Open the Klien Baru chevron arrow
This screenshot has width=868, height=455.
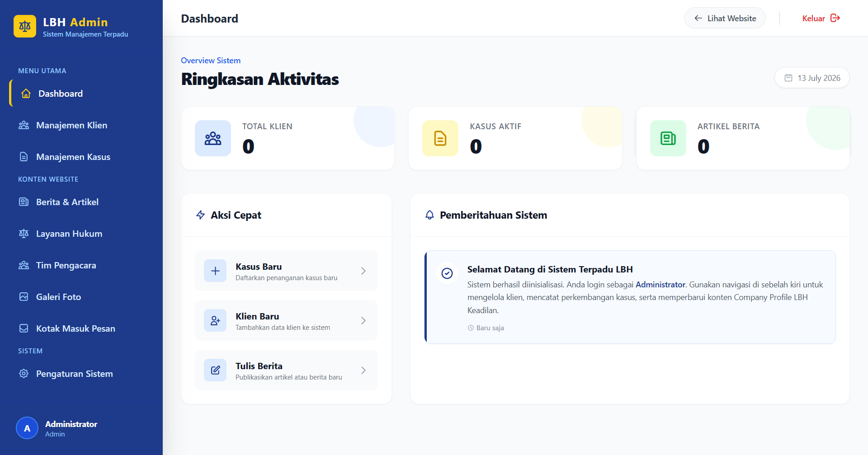tap(363, 320)
